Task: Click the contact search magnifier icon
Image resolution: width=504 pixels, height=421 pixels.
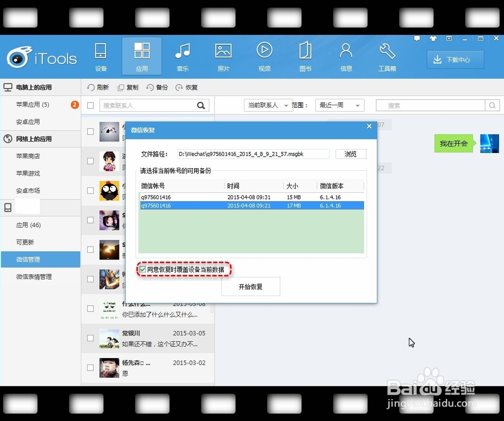Action: click(x=201, y=105)
